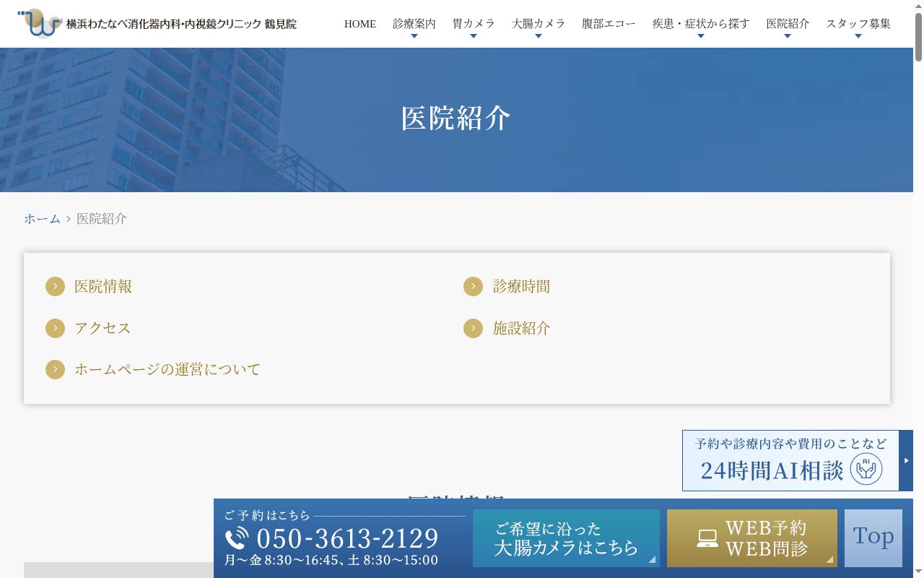Click the gold arrow icon beside アクセス
This screenshot has height=578, width=924.
(x=55, y=328)
